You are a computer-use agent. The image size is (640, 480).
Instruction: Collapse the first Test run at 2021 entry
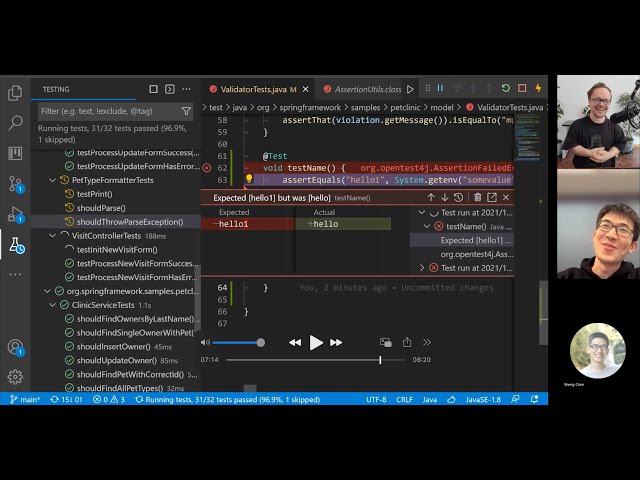pyautogui.click(x=422, y=212)
